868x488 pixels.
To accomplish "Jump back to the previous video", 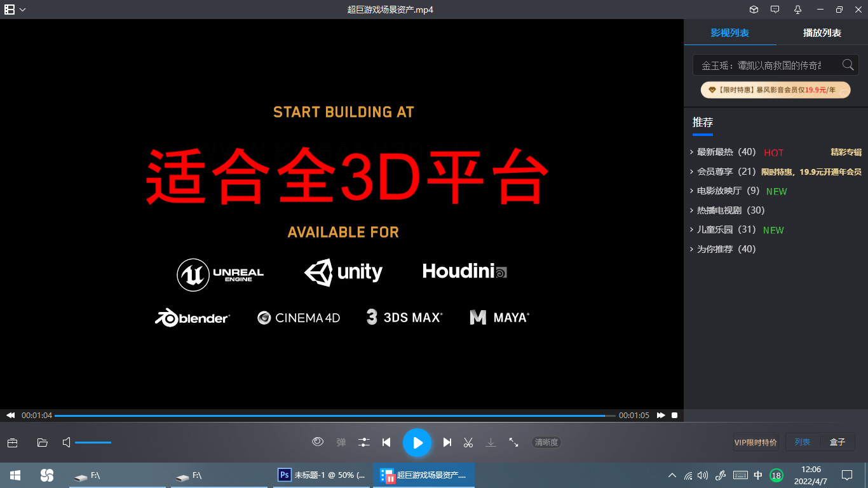I will (386, 442).
